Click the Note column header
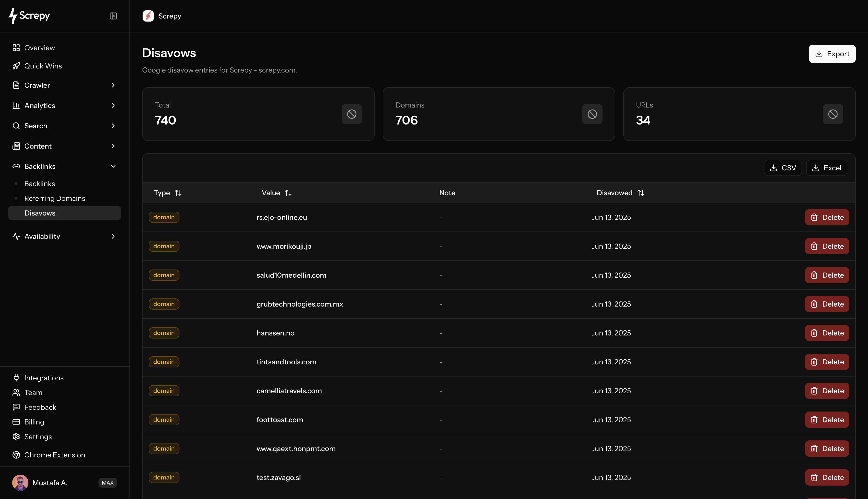This screenshot has height=499, width=868. coord(447,193)
